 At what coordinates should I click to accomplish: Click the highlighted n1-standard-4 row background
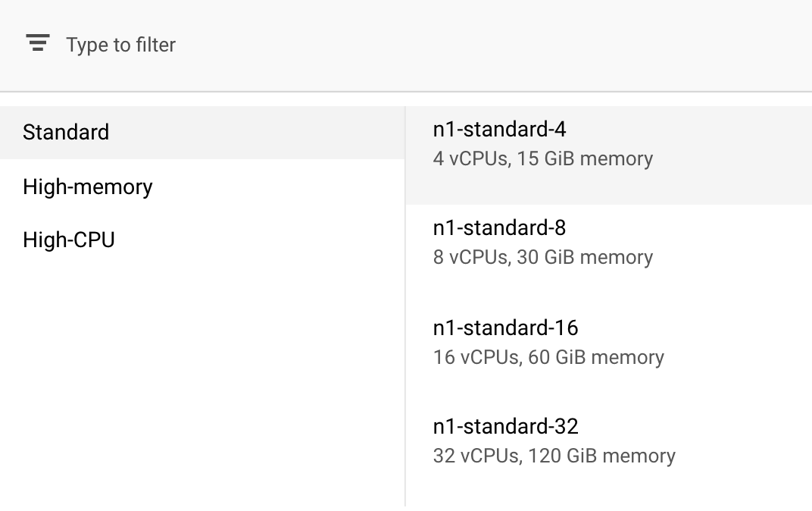[x=727, y=155]
